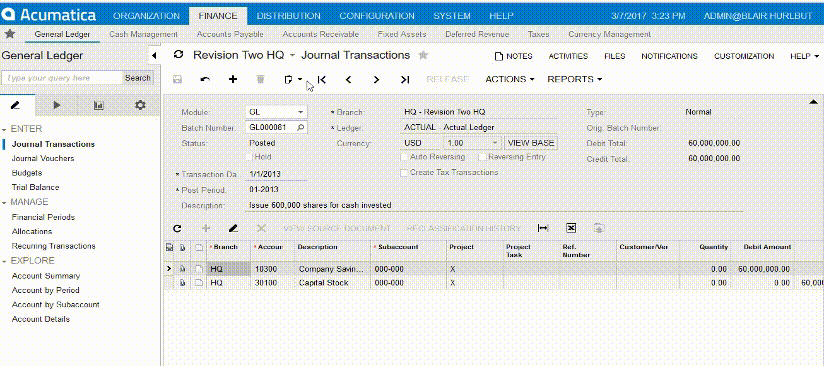Click the Description field
The width and height of the screenshot is (824, 366).
point(495,205)
